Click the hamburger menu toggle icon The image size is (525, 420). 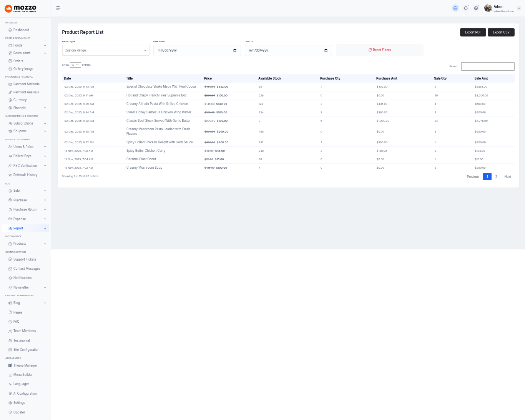[58, 8]
